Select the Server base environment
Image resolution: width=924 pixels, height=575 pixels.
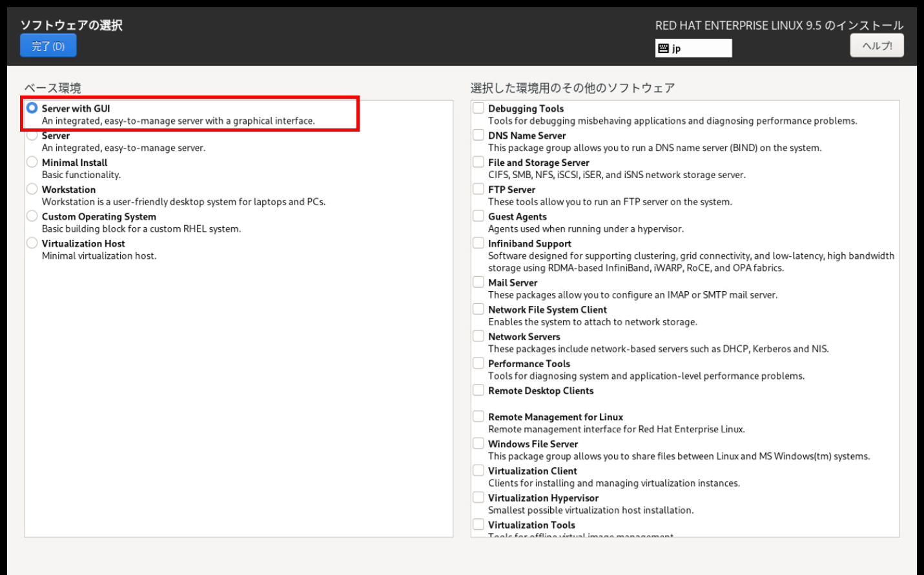pos(32,134)
